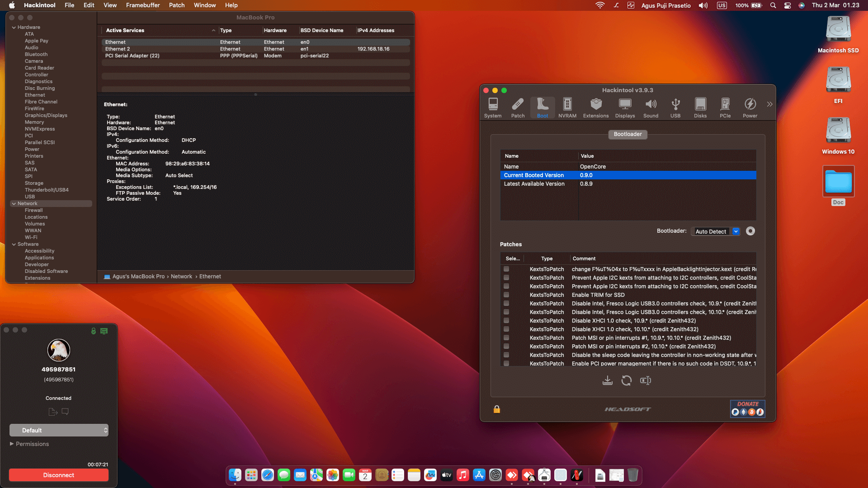Click the refresh icon below the Patches list

[626, 380]
